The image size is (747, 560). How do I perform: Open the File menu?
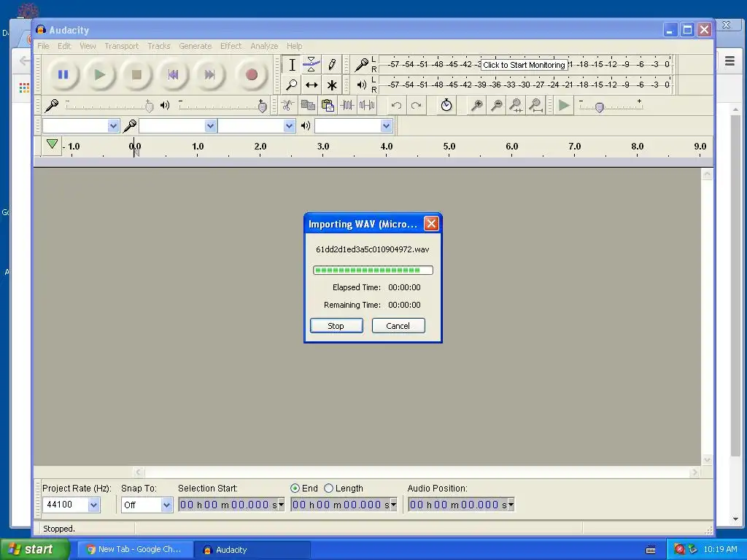click(43, 46)
